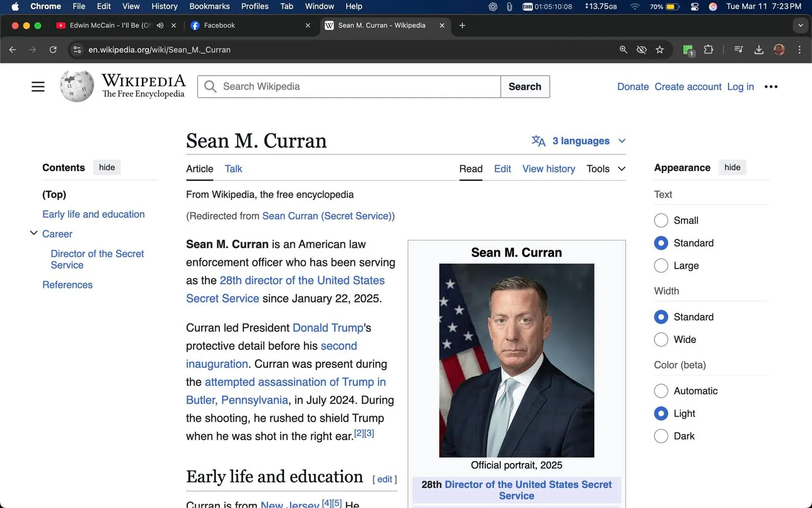This screenshot has width=812, height=508.
Task: Switch to the Facebook tab
Action: (x=219, y=25)
